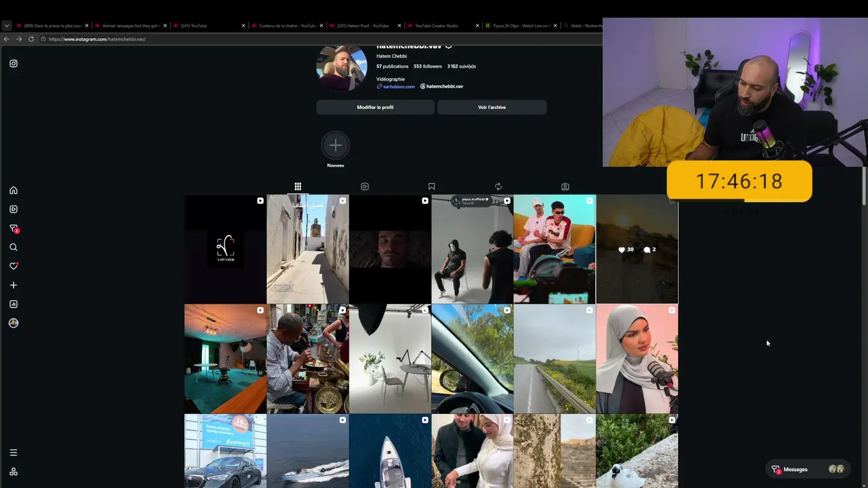Click 'Voir l'archive' button
The width and height of the screenshot is (868, 488).
coord(492,107)
